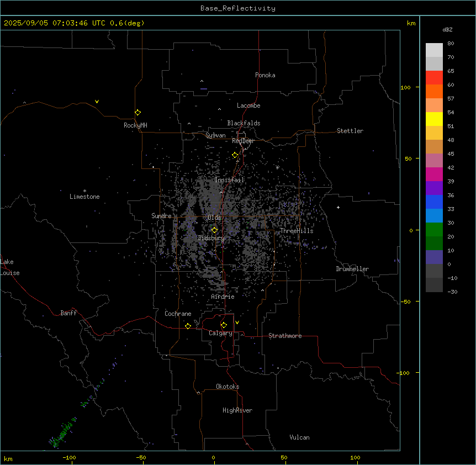Screen dimensions: 476x465
Task: Click the yellow diamond marker above RockyMH
Action: point(137,113)
